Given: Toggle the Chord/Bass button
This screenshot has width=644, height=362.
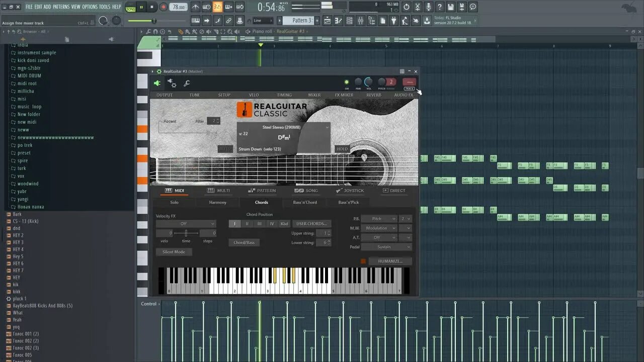Looking at the screenshot, I should [x=244, y=242].
